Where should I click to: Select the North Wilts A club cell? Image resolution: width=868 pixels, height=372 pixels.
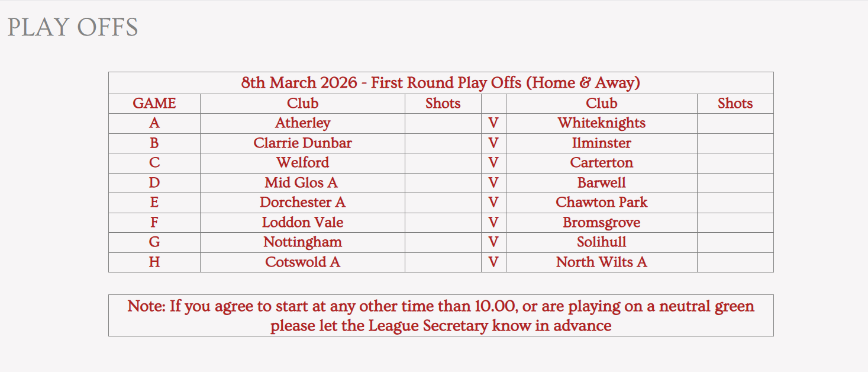pos(602,262)
